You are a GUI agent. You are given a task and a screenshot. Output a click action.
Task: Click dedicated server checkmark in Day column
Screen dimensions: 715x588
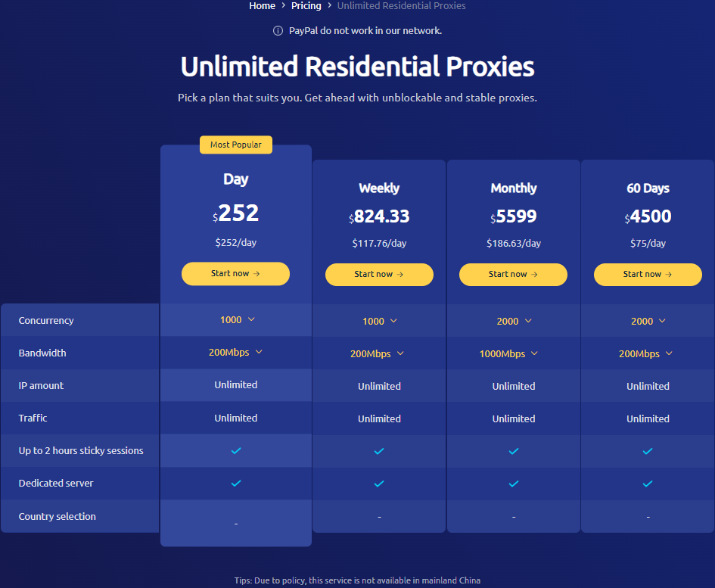(x=236, y=483)
